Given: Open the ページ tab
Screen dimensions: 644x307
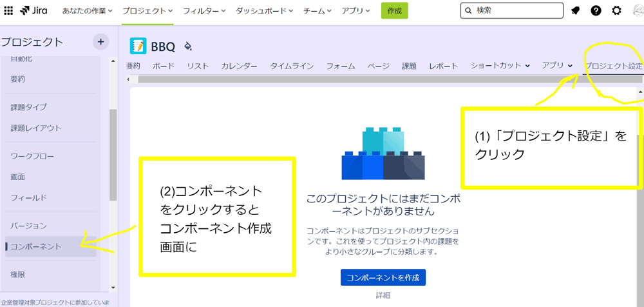Looking at the screenshot, I should click(378, 66).
